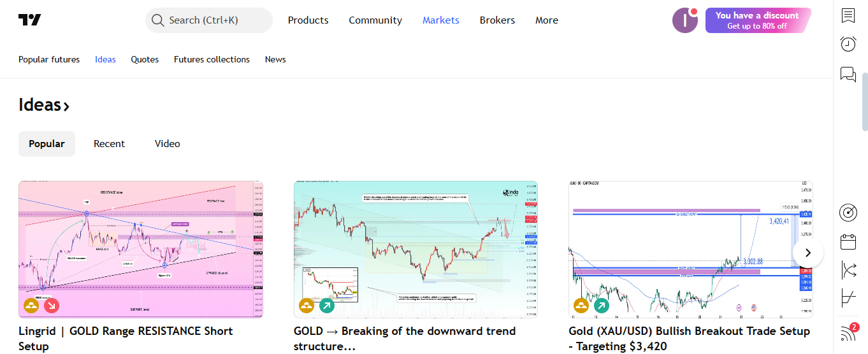Click the discount offer banner button
The height and width of the screenshot is (354, 868).
(758, 20)
